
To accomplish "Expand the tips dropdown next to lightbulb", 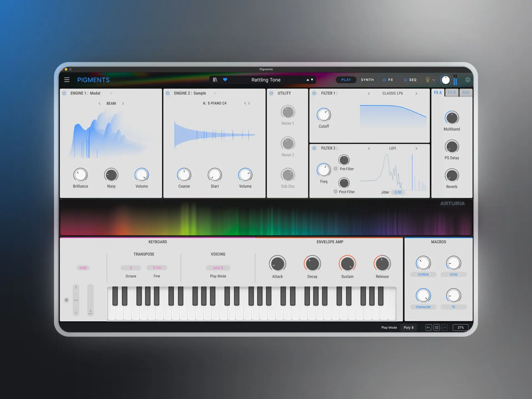I will [x=434, y=80].
